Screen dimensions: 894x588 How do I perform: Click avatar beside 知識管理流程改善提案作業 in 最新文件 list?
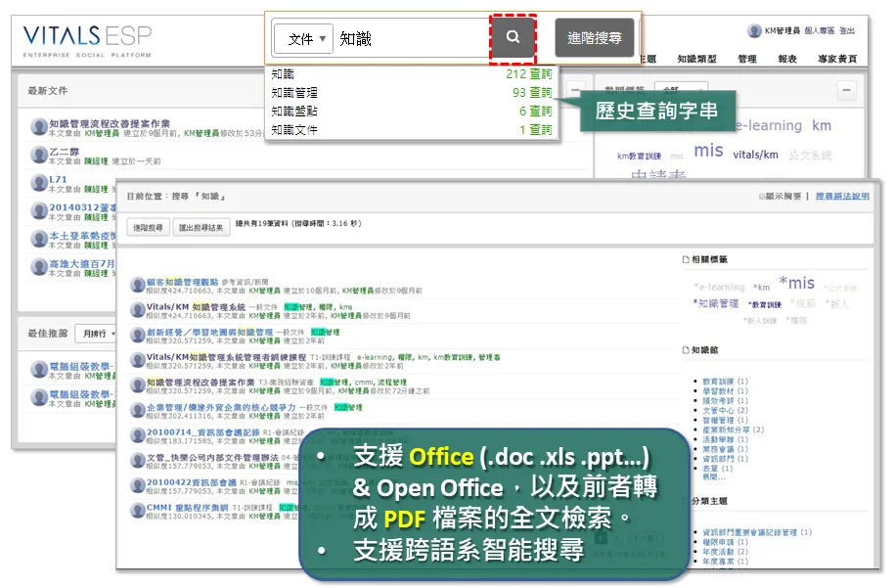[x=39, y=126]
